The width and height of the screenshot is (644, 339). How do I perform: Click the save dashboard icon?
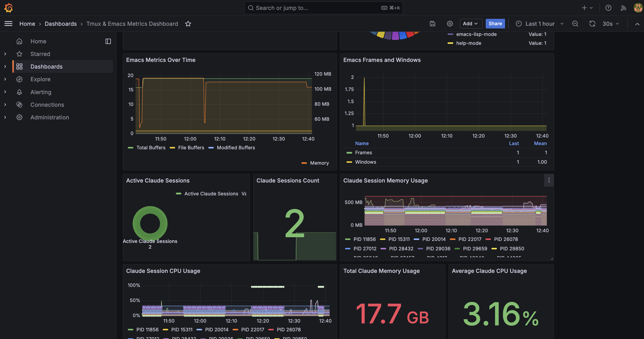coord(432,24)
